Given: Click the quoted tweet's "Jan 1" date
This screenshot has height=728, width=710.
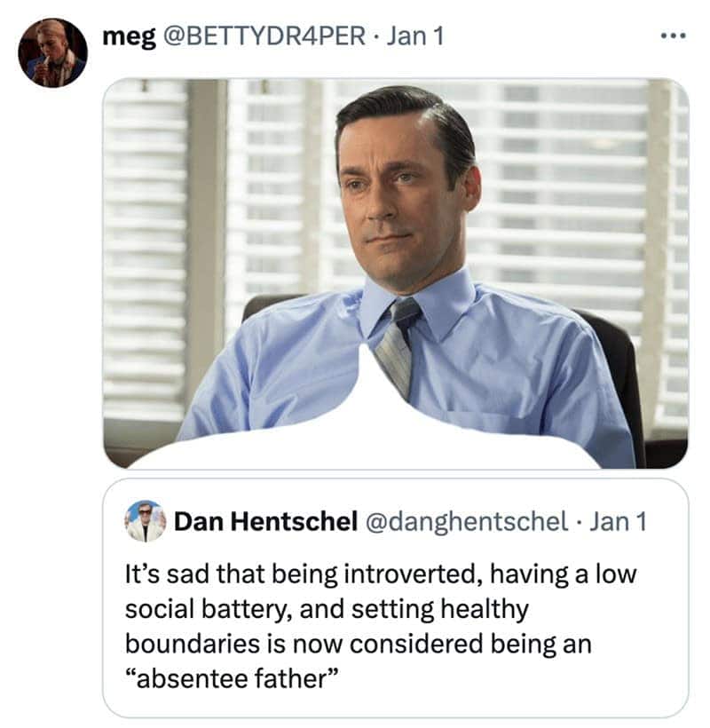Looking at the screenshot, I should tap(619, 521).
